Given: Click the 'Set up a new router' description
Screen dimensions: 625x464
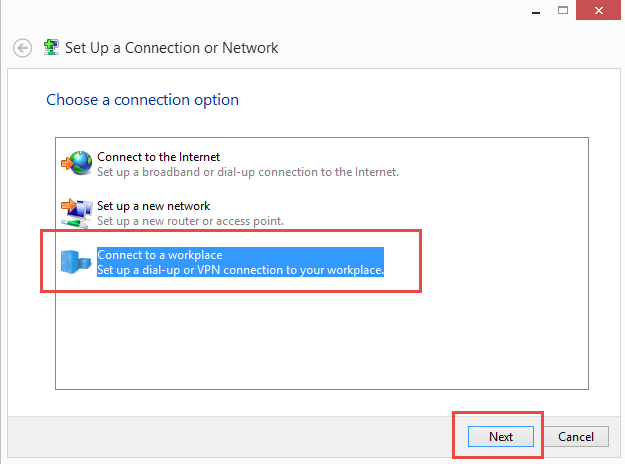Looking at the screenshot, I should pyautogui.click(x=191, y=221).
